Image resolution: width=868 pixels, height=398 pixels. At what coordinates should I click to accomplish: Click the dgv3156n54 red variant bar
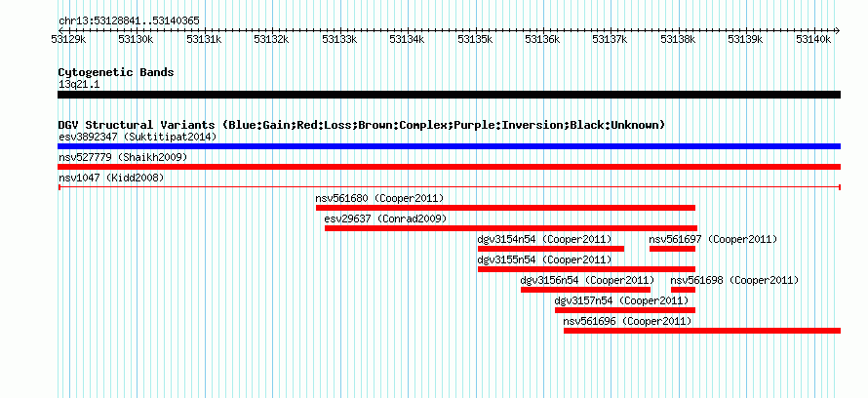pyautogui.click(x=586, y=290)
